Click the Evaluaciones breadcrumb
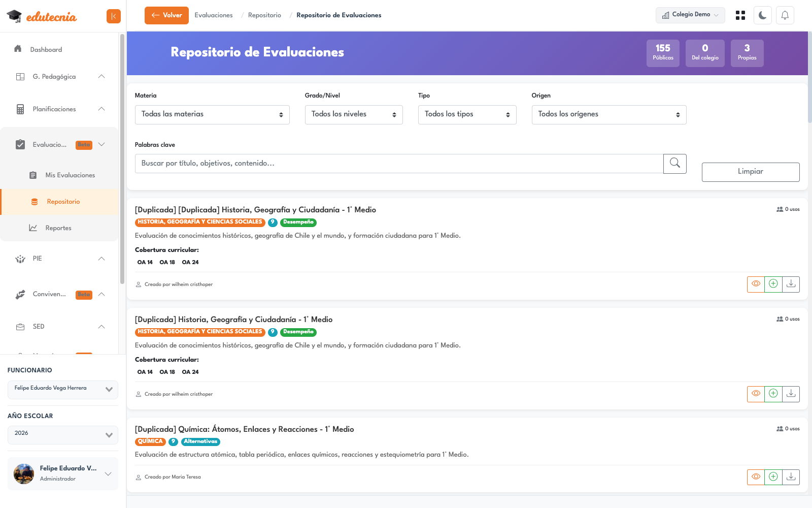812x508 pixels. [214, 15]
